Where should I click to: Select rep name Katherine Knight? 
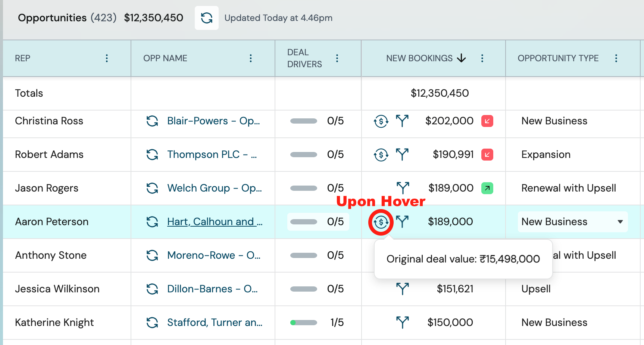coord(54,323)
